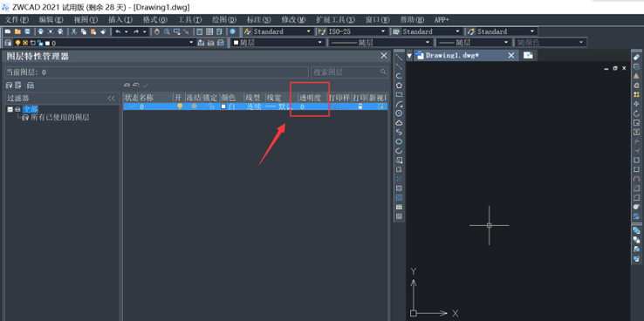
Task: Select the Polygon draw tool icon
Action: point(399,85)
